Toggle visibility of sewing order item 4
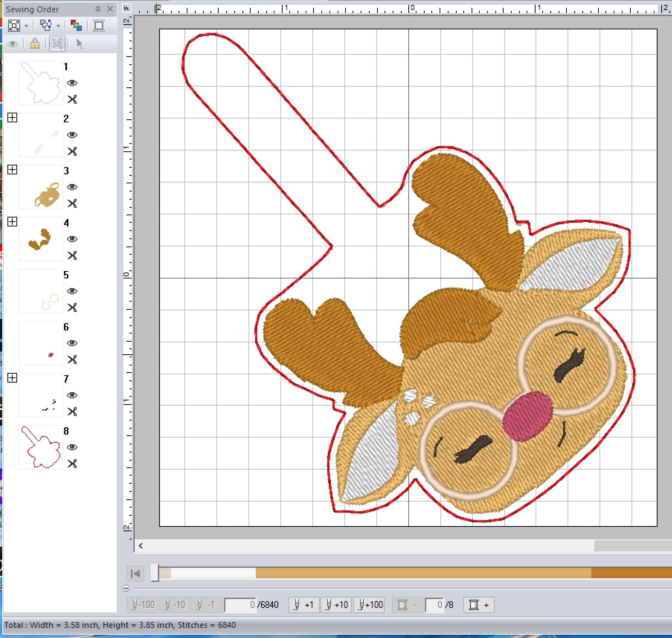 tap(72, 239)
